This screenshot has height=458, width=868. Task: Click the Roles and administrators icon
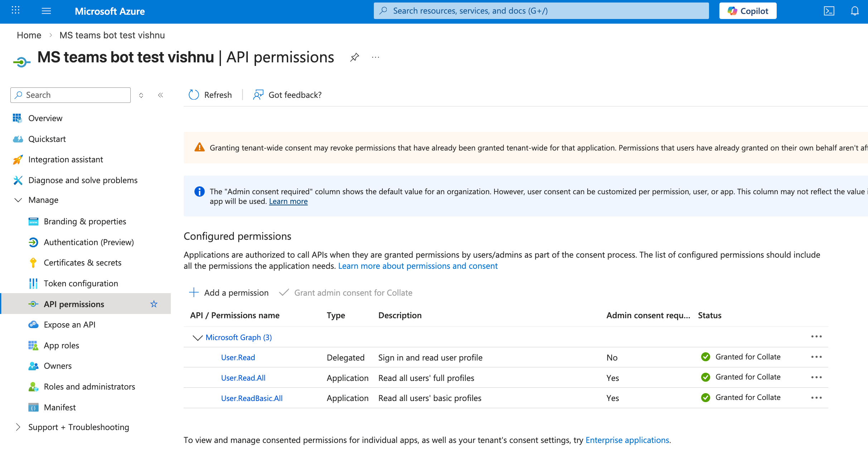(33, 387)
